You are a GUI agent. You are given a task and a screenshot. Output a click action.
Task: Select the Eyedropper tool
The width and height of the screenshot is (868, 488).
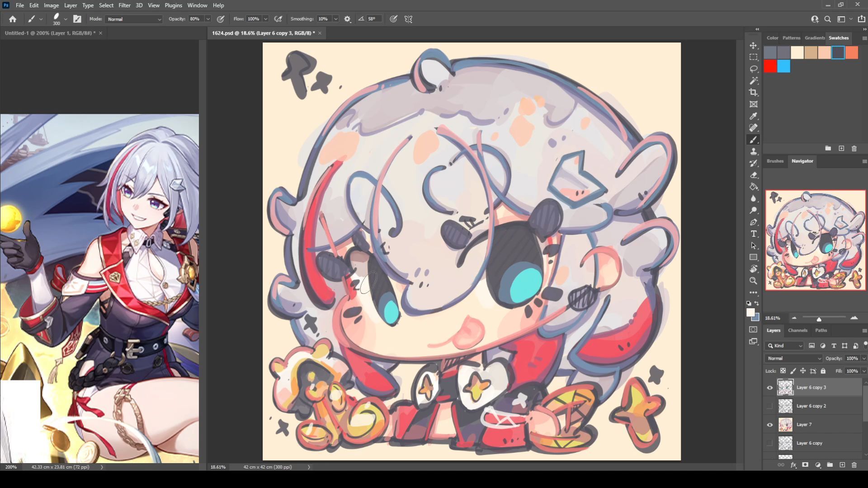point(753,116)
